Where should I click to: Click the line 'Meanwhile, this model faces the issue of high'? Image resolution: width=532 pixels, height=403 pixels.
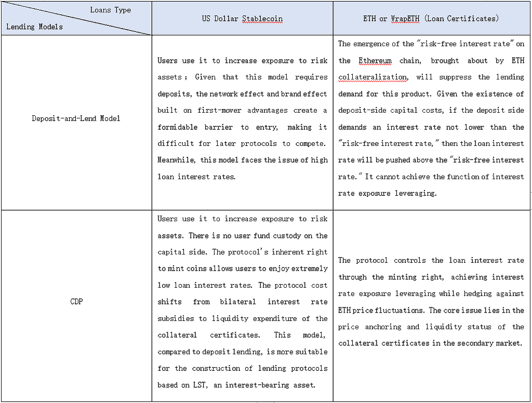tap(242, 160)
